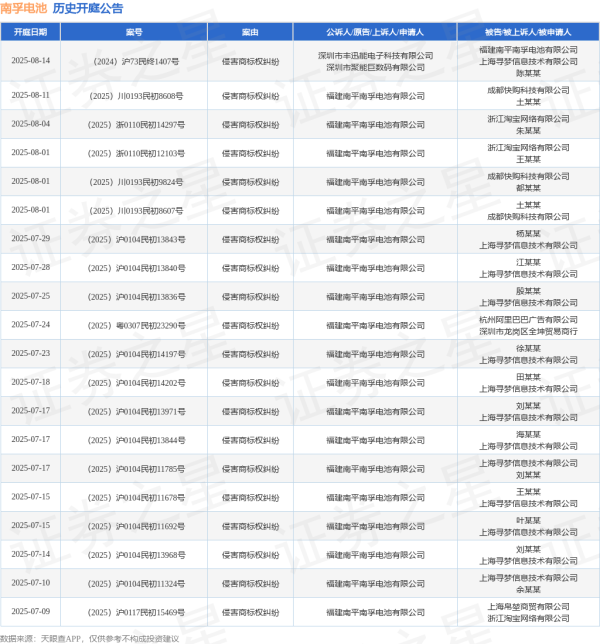Click the 2025-07-09 hearing date cell
600x644 pixels.
30,611
